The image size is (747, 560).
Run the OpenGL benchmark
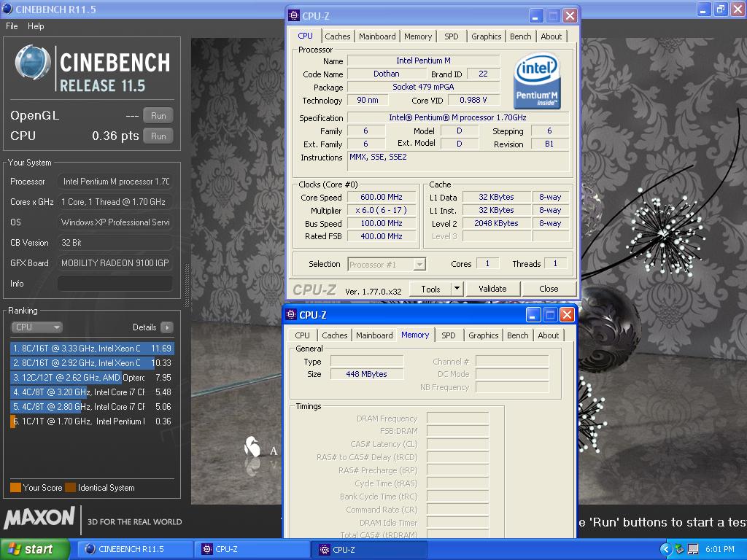point(158,116)
